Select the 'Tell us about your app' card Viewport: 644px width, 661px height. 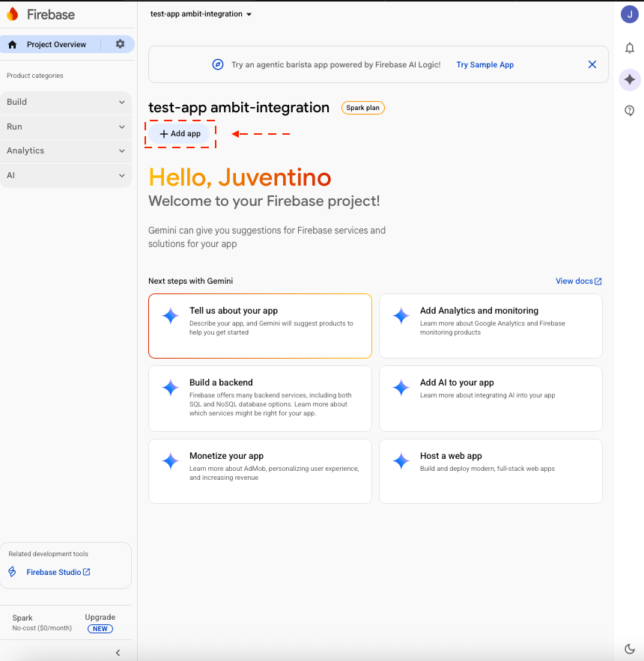click(x=260, y=326)
